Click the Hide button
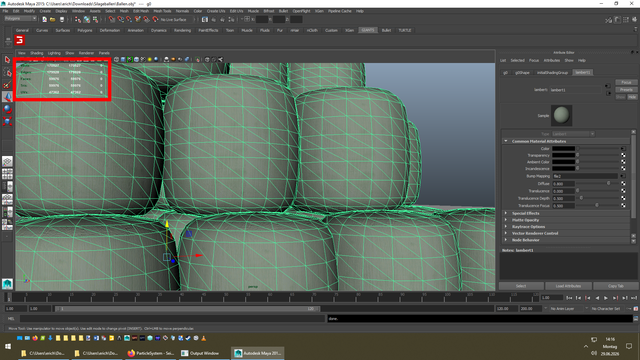The height and width of the screenshot is (360, 640). pos(632,97)
